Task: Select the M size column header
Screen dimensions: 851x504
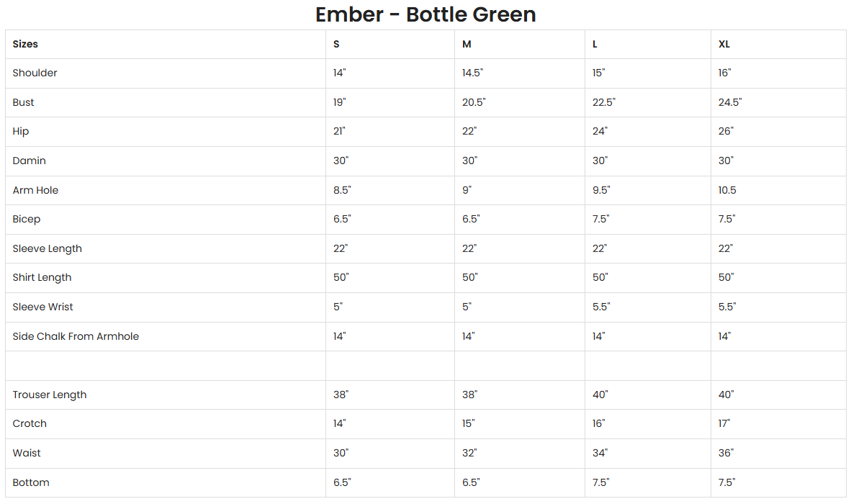Action: click(467, 44)
